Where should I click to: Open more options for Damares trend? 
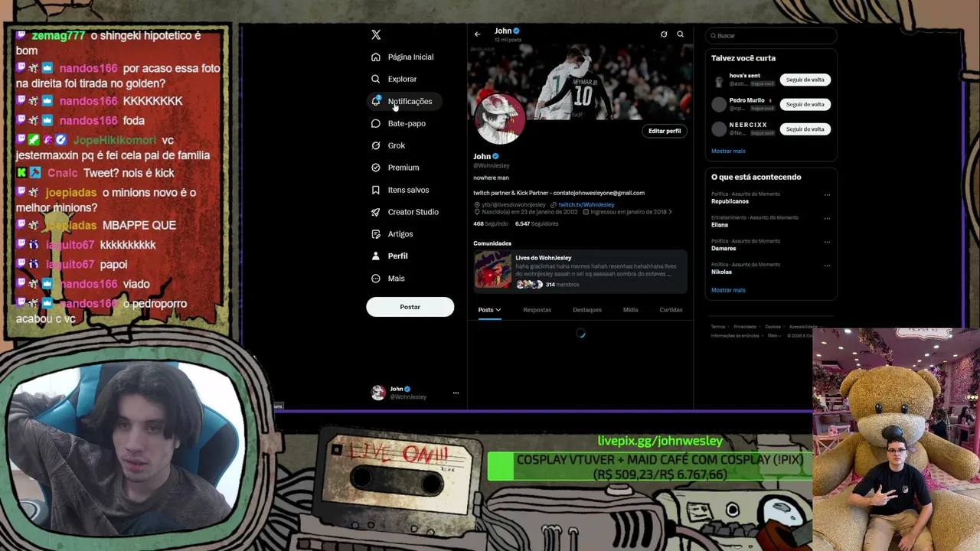827,243
